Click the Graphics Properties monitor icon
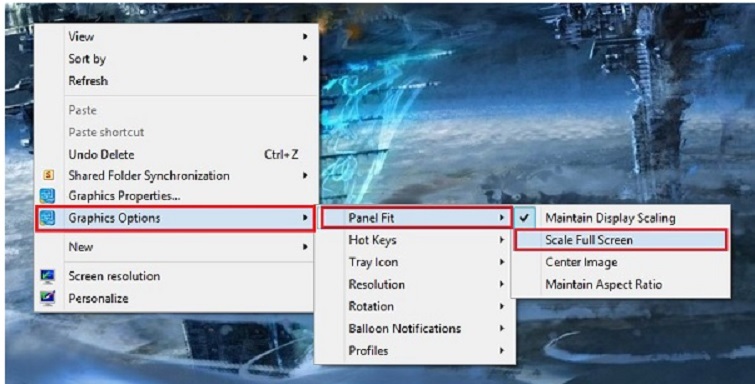Screen dimensions: 755x384 pyautogui.click(x=47, y=196)
